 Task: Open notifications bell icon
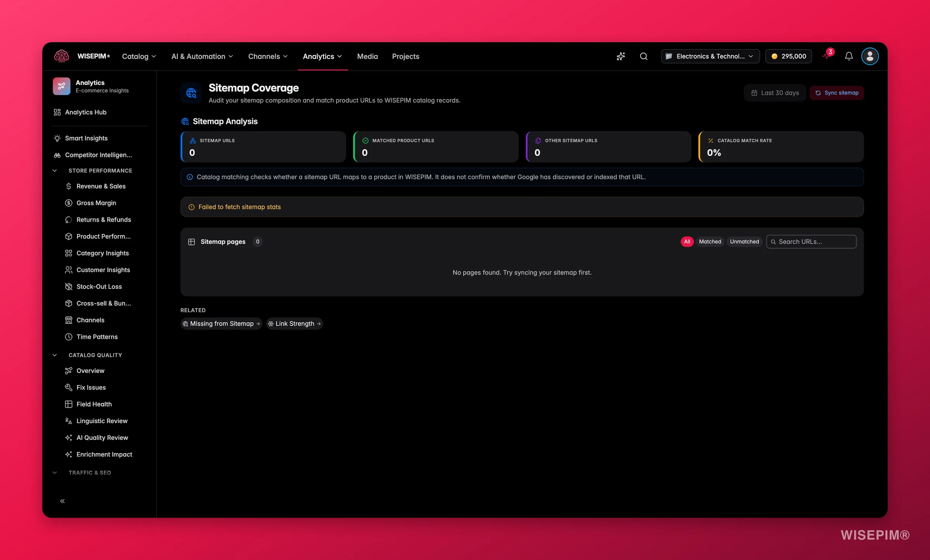[x=849, y=56]
